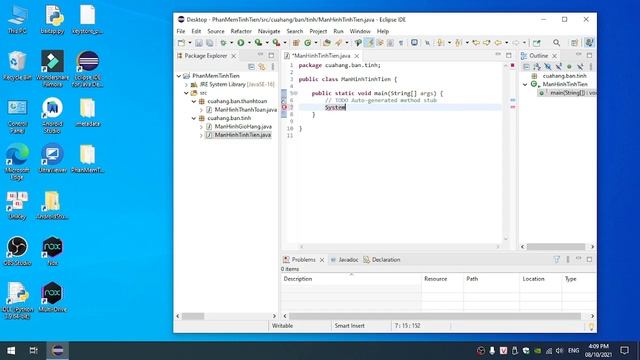Viewport: 640px width, 360px height.
Task: Switch to the Javadoc tab
Action: 344,260
